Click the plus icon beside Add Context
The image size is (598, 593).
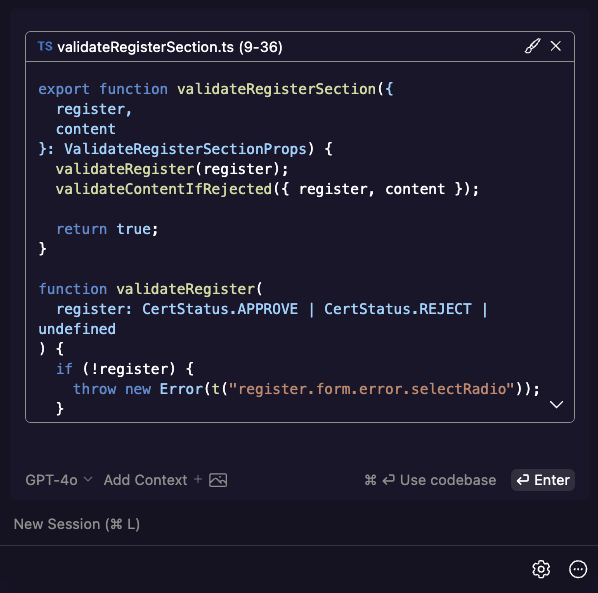198,479
